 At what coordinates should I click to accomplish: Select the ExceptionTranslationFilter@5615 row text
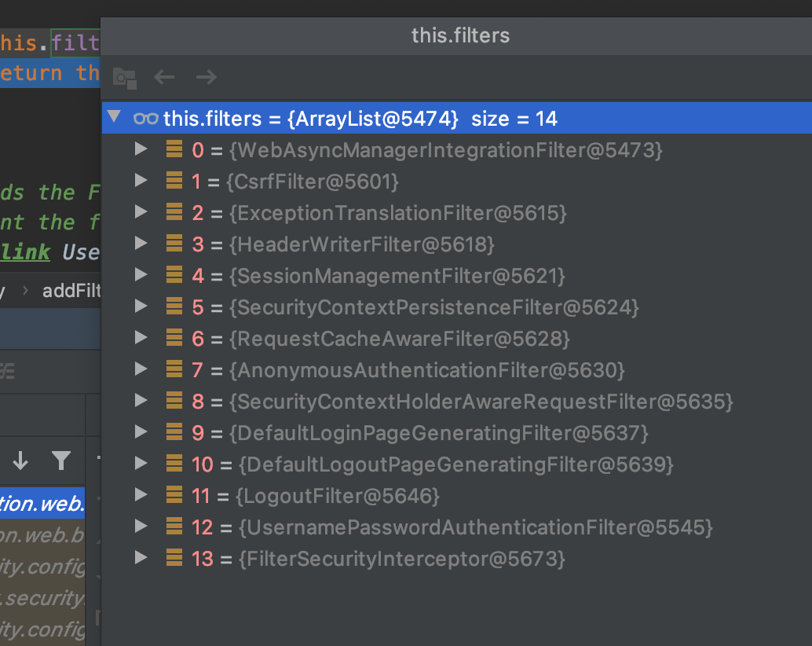pos(397,214)
